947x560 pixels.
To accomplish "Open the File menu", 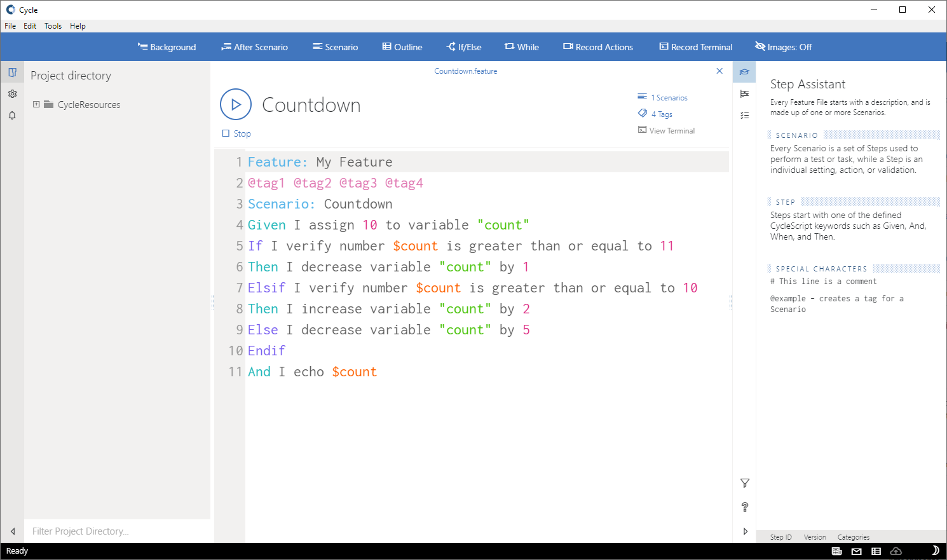I will pyautogui.click(x=10, y=26).
